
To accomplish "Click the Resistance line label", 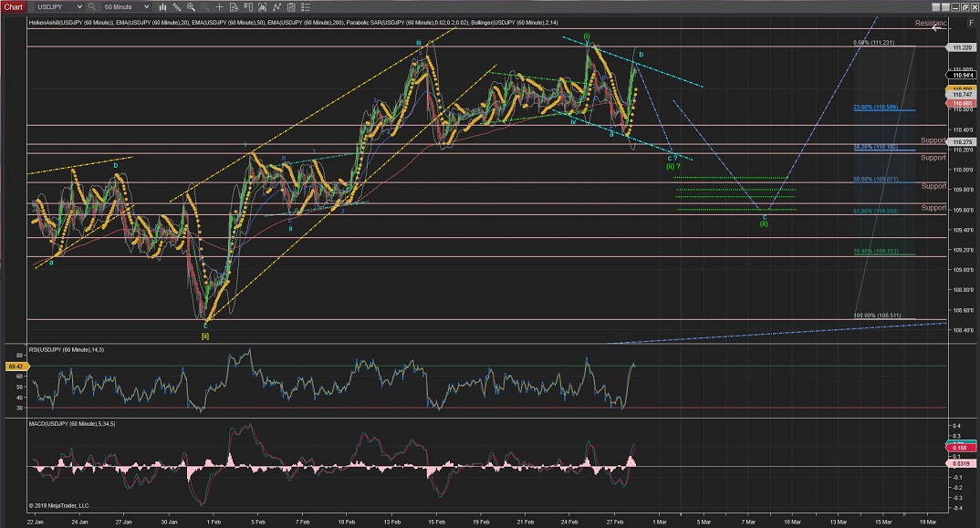I will tap(930, 23).
